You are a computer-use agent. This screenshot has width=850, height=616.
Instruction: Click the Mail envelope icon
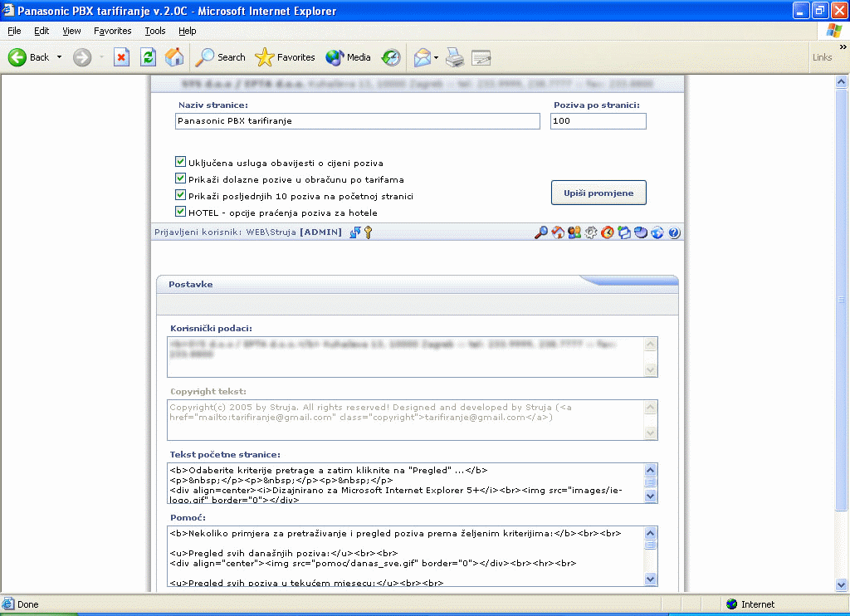click(x=423, y=57)
